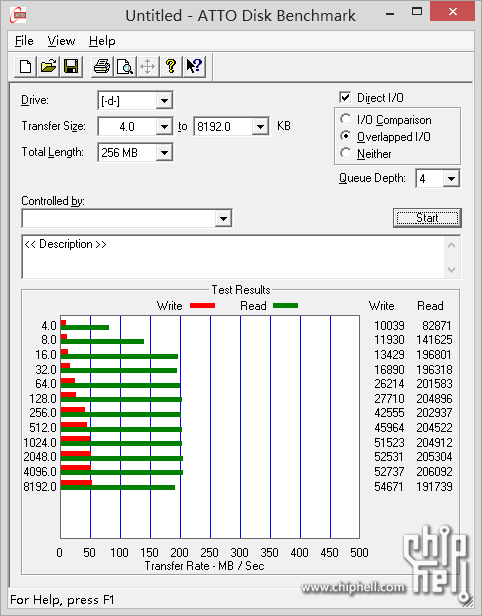
Task: Open a benchmark file via folder icon
Action: pos(48,66)
